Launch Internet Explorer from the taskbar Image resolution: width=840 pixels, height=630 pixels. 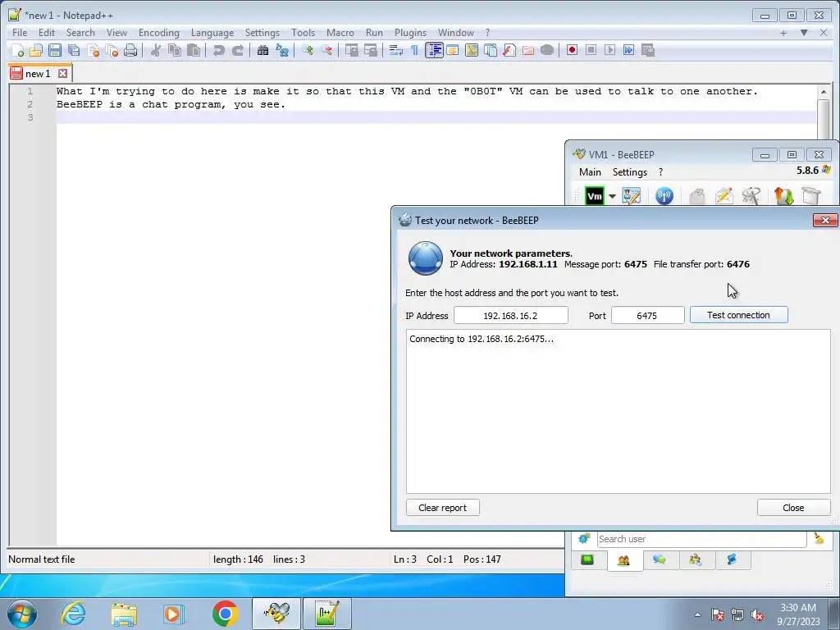73,614
